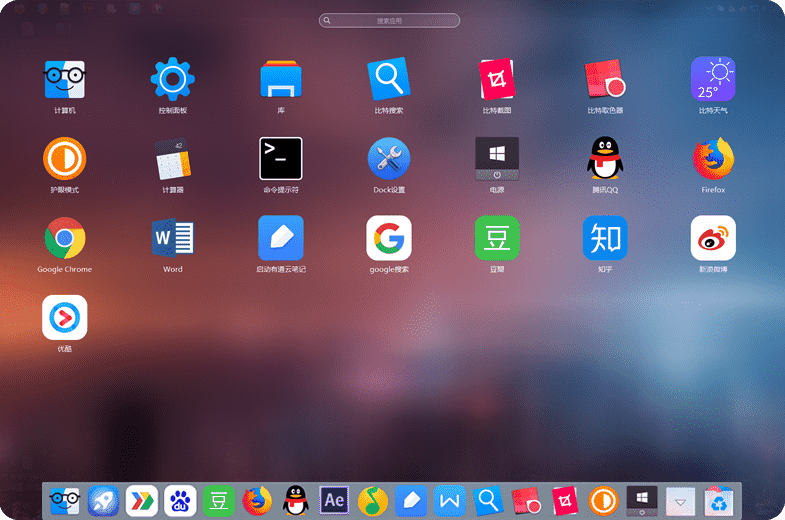Open the 知乎 app icon
The height and width of the screenshot is (520, 785).
[x=605, y=238]
